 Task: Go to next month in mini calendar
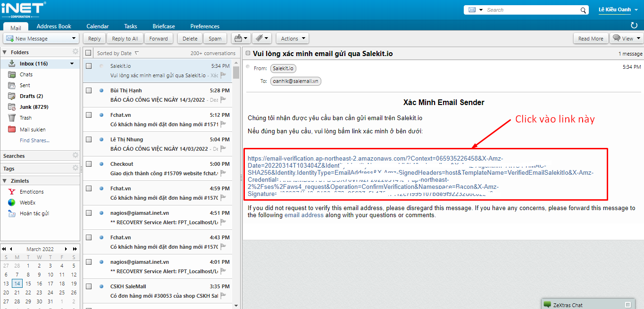[x=67, y=249]
